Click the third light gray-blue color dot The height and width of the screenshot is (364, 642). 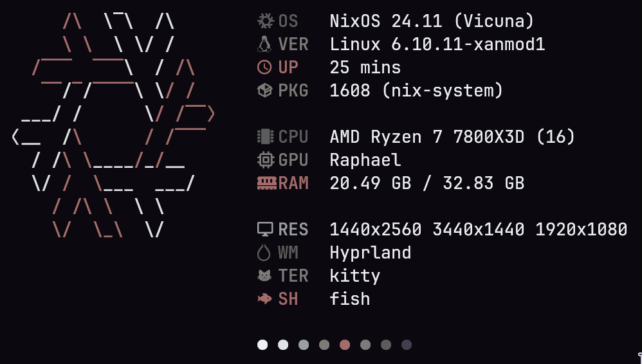(304, 345)
